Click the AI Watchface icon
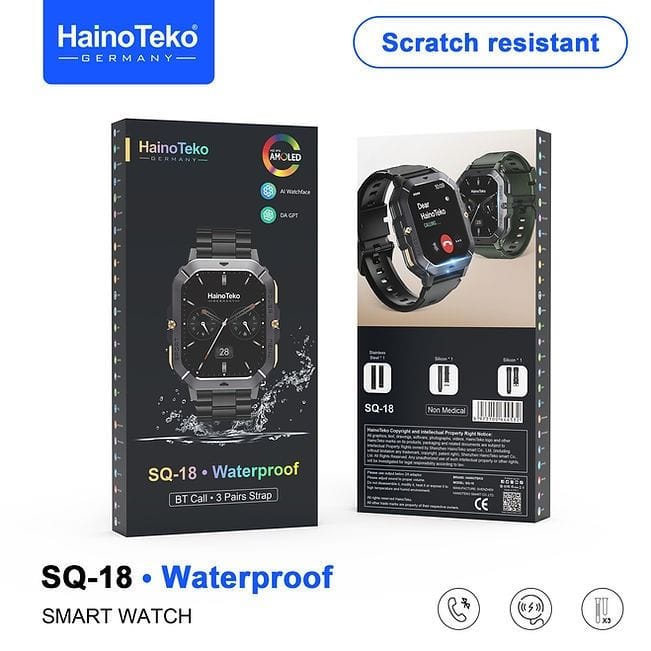The image size is (651, 651). [269, 191]
